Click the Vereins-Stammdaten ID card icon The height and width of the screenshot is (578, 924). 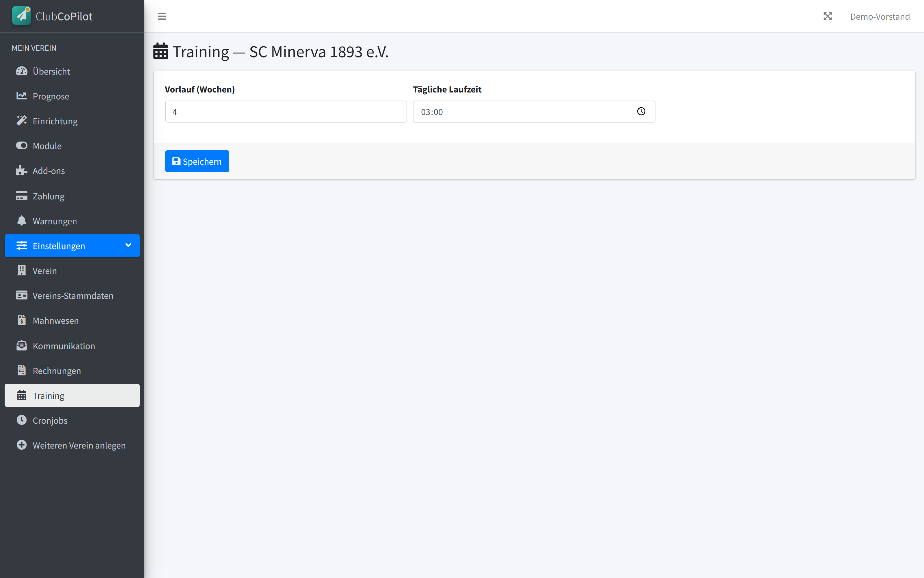[x=22, y=295]
